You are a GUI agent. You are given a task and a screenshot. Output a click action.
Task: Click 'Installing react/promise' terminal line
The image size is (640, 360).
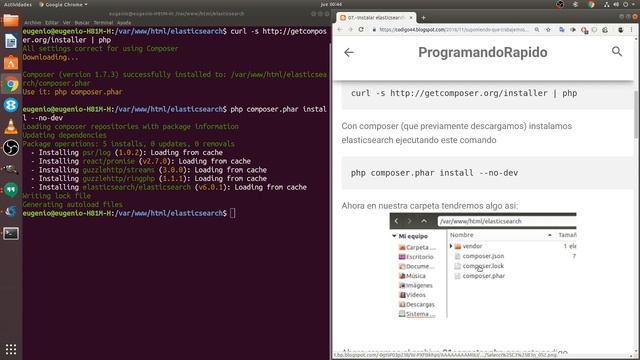click(141, 161)
